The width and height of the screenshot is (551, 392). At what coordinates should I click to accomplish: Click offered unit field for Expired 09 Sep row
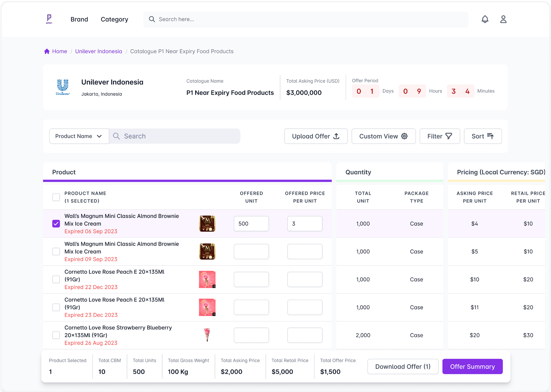click(251, 251)
